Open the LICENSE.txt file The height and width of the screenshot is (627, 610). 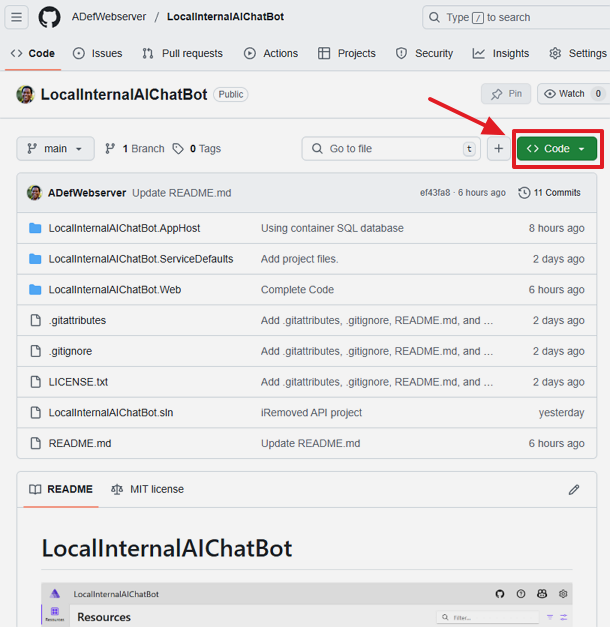[78, 382]
